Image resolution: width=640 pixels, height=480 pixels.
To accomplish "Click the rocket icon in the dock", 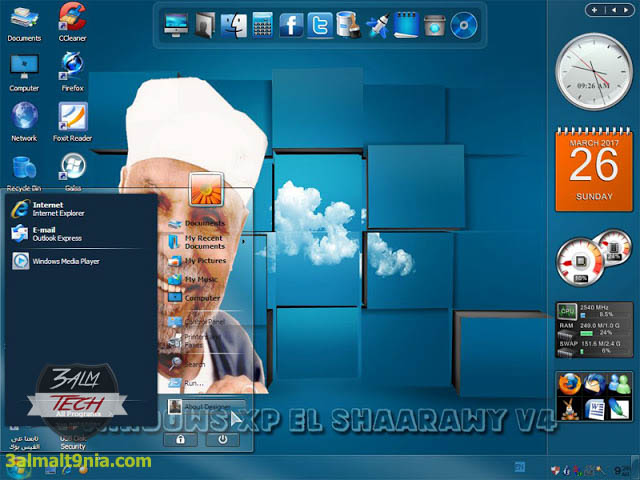I will click(x=377, y=26).
